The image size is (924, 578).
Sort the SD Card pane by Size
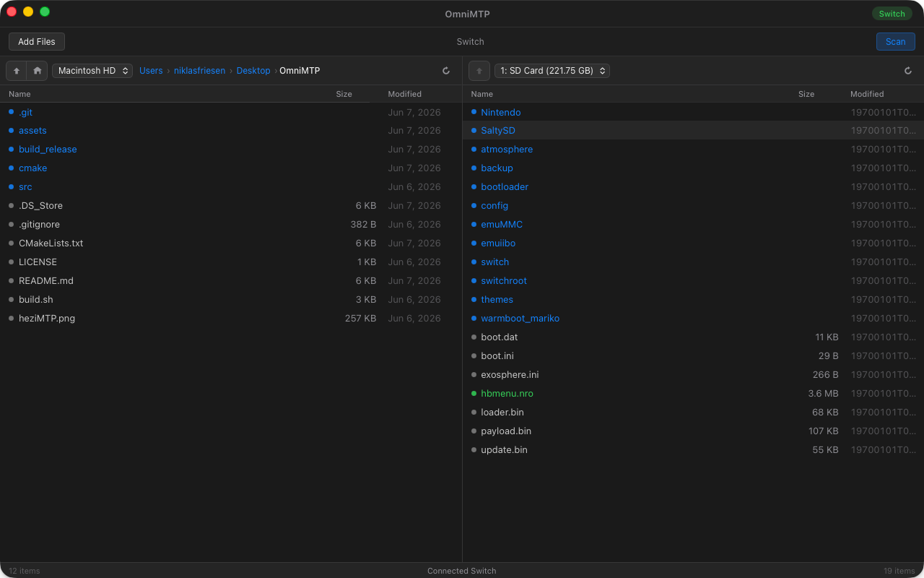coord(806,94)
